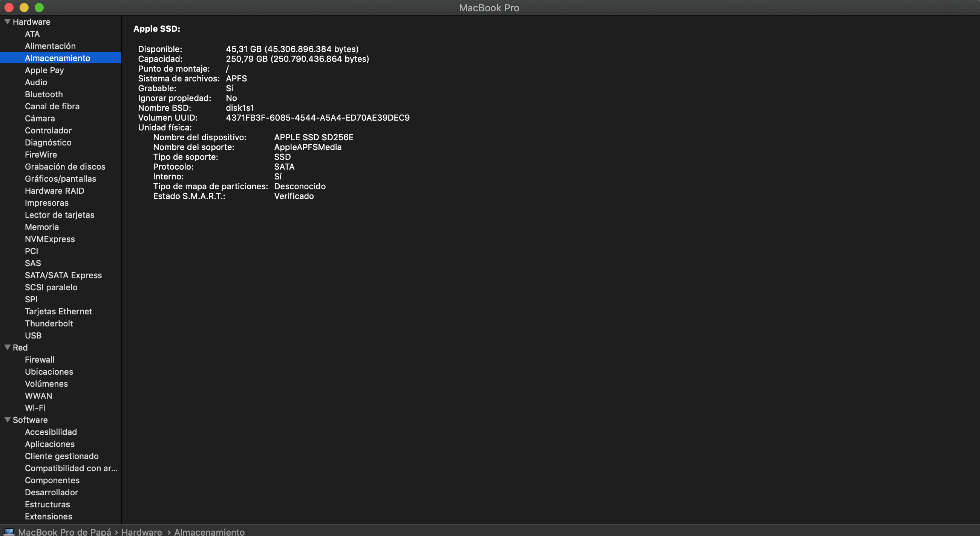Select Firewall under Red
The image size is (980, 536).
[x=40, y=360]
